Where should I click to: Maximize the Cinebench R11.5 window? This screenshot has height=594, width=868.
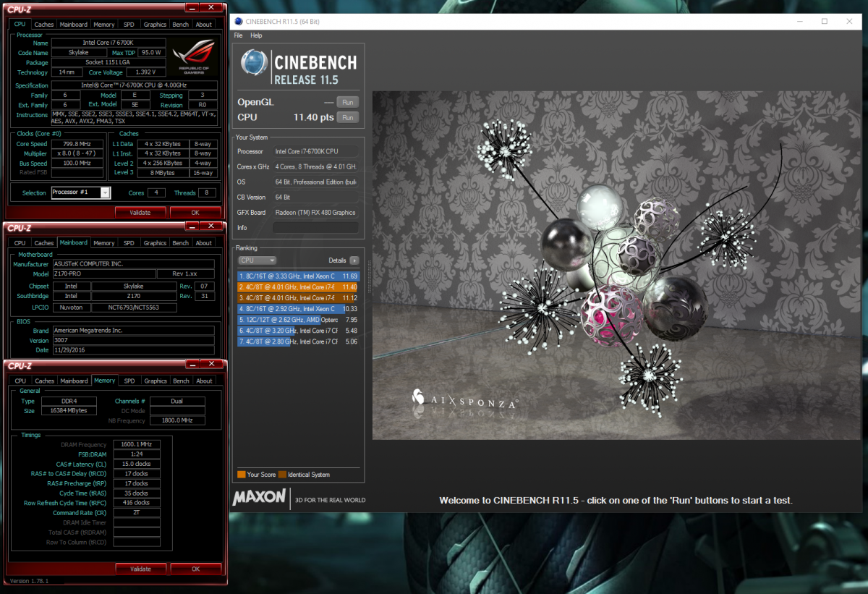824,21
